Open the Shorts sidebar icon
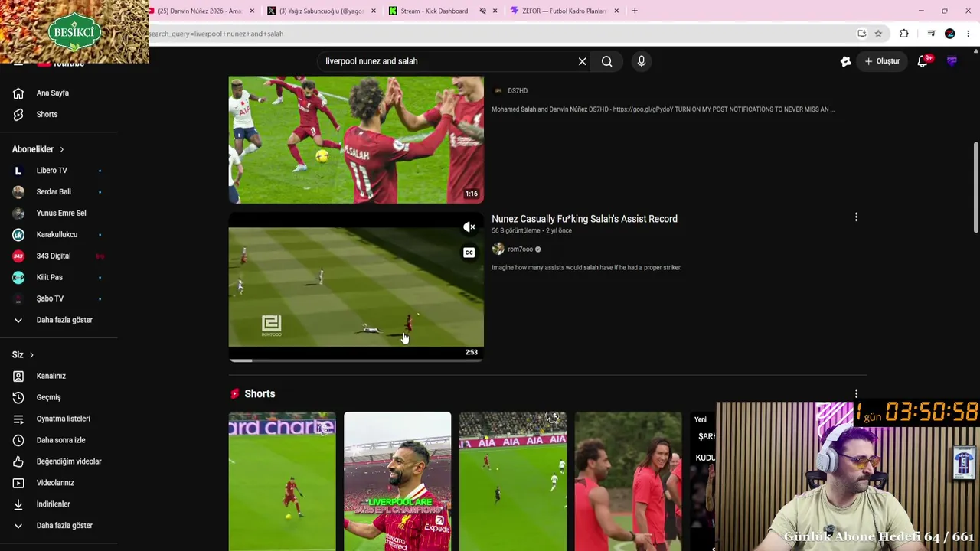Image resolution: width=980 pixels, height=551 pixels. coord(18,115)
